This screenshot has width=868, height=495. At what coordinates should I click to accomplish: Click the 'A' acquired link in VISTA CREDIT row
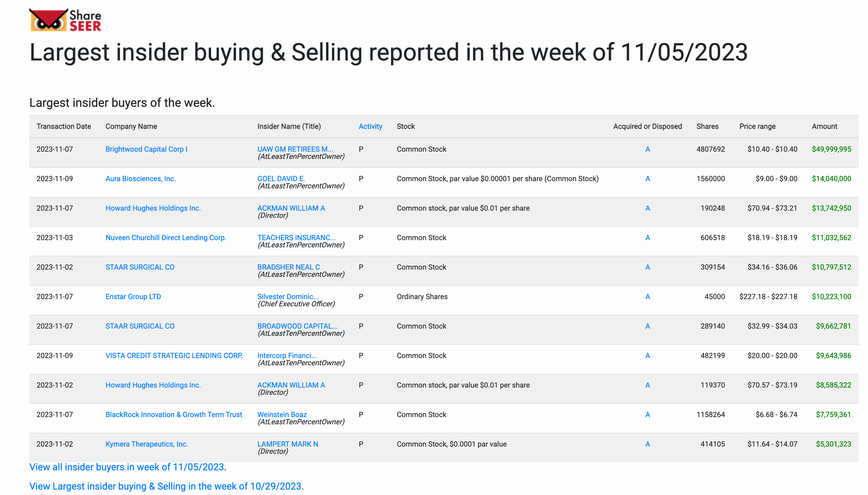coord(647,356)
